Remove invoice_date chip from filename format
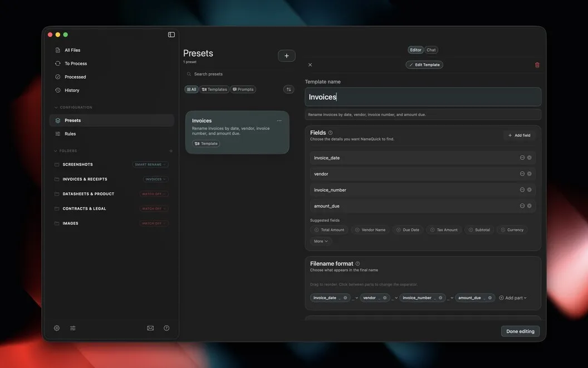Screen dimensions: 588x368 (x=345, y=298)
